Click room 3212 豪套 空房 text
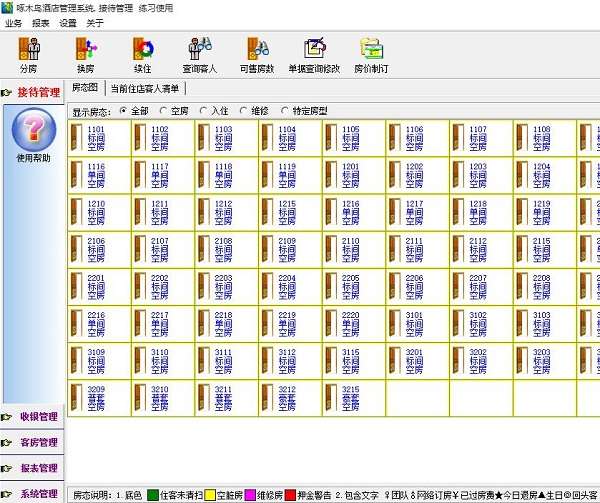The width and height of the screenshot is (600, 503). [287, 398]
